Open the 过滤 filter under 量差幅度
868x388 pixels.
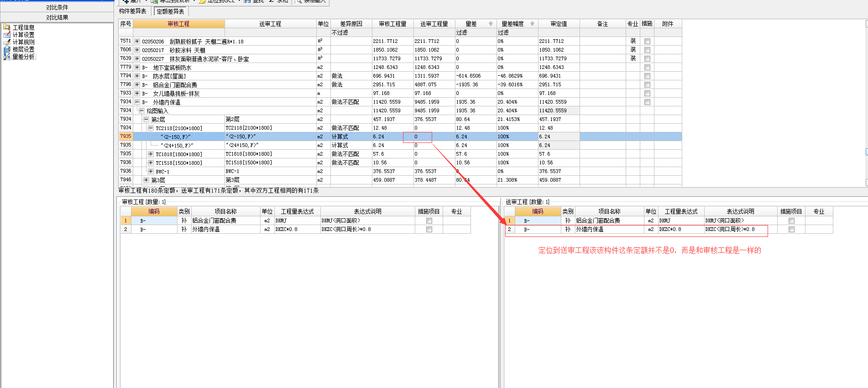coord(517,32)
